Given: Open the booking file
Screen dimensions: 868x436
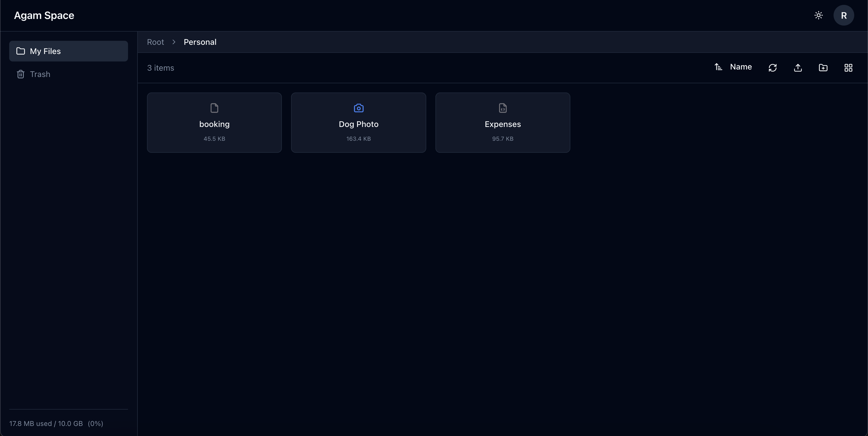Looking at the screenshot, I should [x=214, y=122].
